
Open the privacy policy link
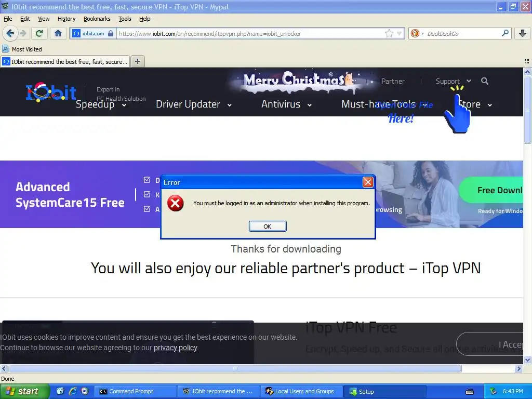coord(176,348)
